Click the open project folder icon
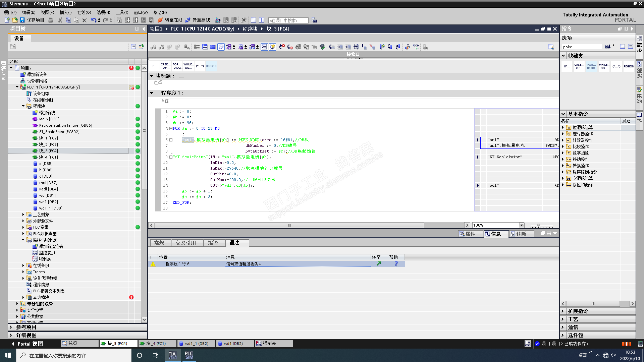Screen dimensions: 644x362 [x=15, y=20]
